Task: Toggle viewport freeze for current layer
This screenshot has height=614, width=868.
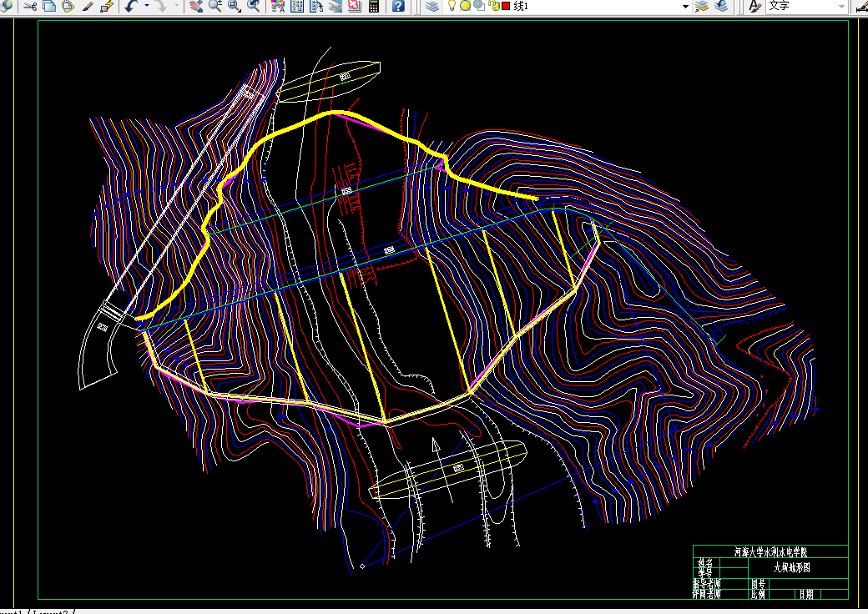Action: tap(479, 6)
